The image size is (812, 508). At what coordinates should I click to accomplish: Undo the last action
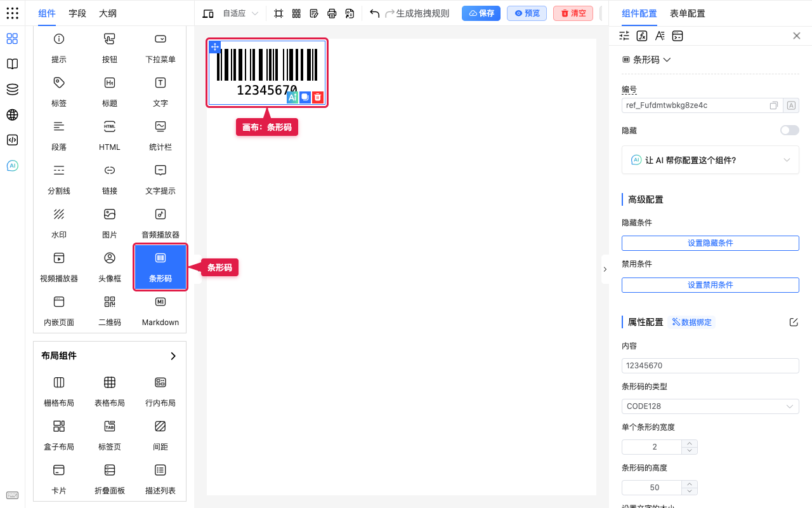[x=374, y=13]
